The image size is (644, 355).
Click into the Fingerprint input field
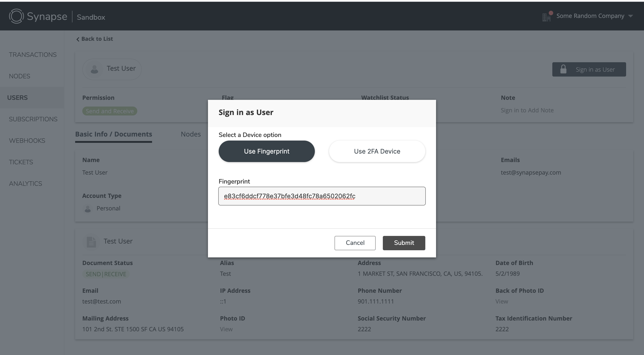tap(322, 196)
